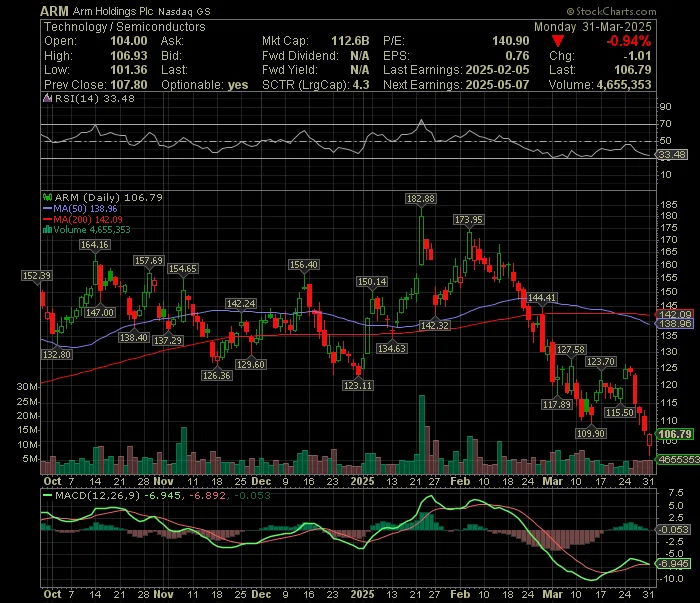Click the 106.79 current price axis tag
The width and height of the screenshot is (700, 603).
tap(675, 434)
